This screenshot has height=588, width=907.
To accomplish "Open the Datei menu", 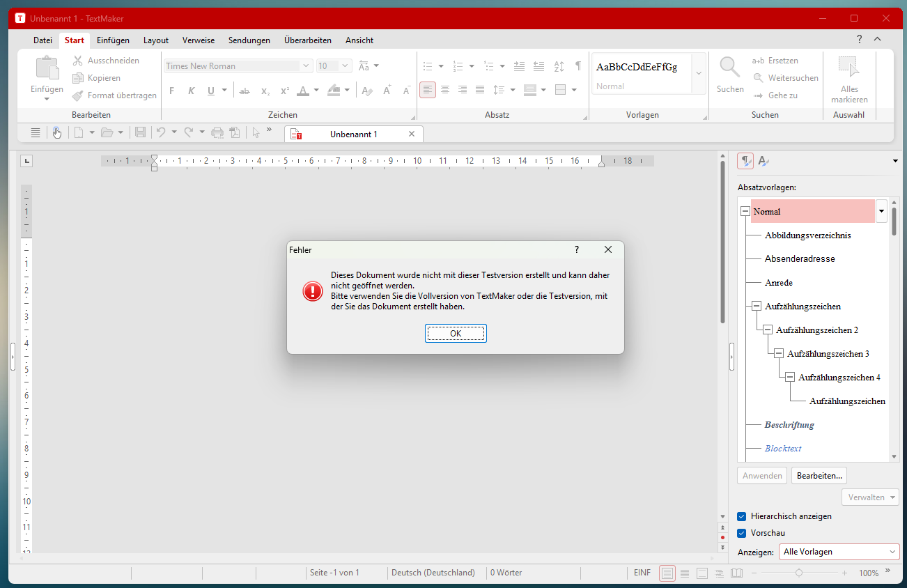I will tap(42, 40).
